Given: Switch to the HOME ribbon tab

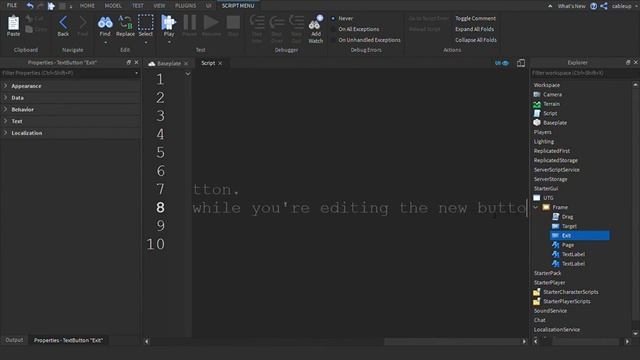Looking at the screenshot, I should coord(87,6).
